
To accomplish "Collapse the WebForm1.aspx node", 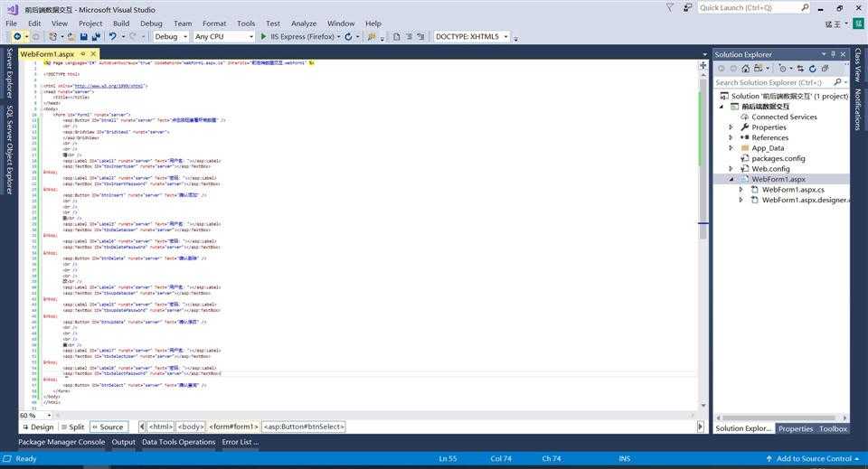I will (731, 179).
